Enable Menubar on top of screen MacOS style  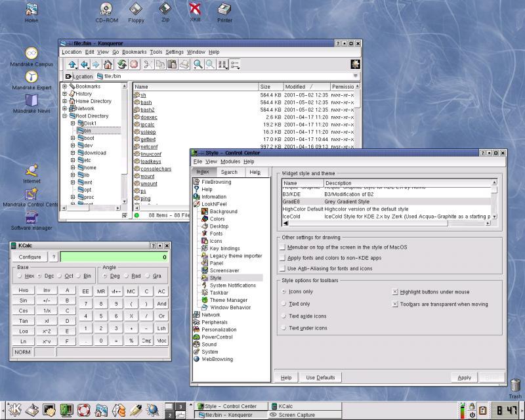pyautogui.click(x=283, y=247)
